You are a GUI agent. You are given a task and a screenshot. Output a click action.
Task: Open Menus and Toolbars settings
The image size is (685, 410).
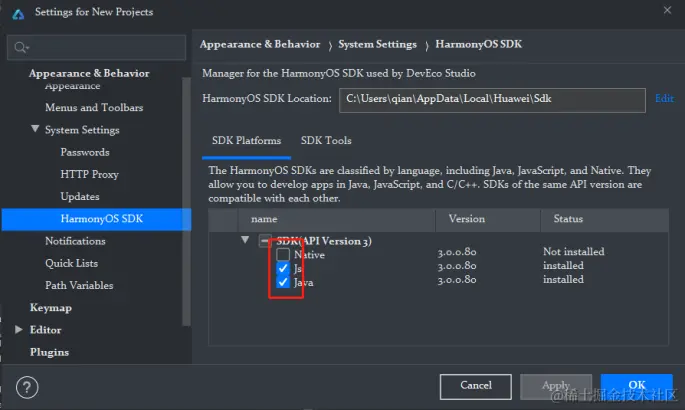pos(94,107)
